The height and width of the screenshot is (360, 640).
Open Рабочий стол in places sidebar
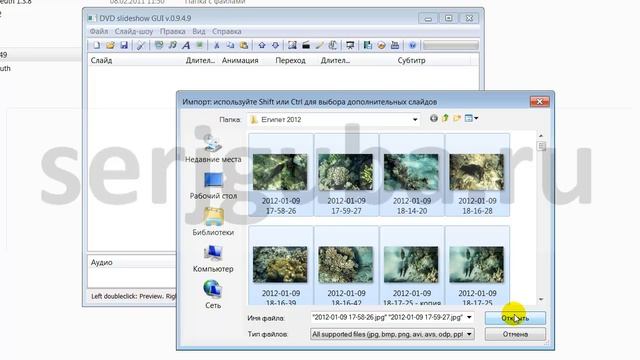click(213, 186)
